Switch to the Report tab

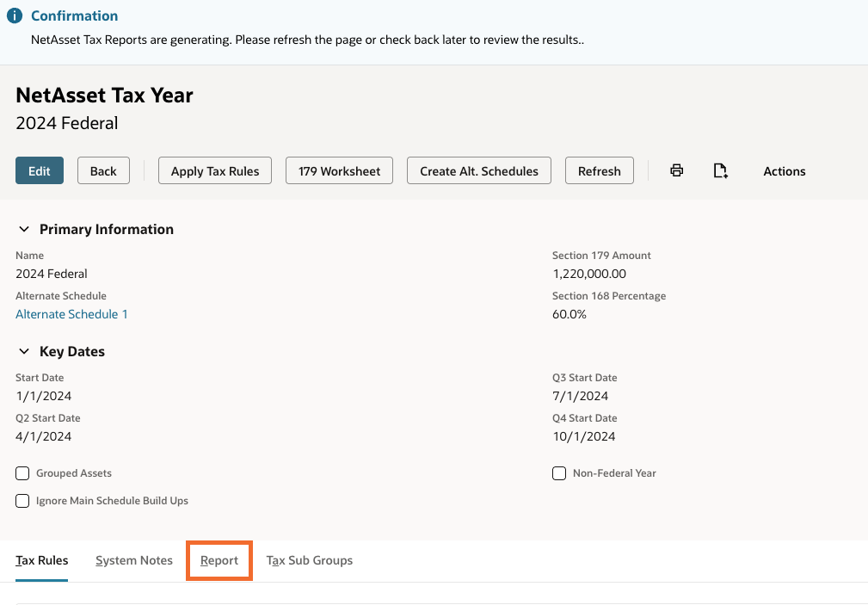tap(219, 560)
